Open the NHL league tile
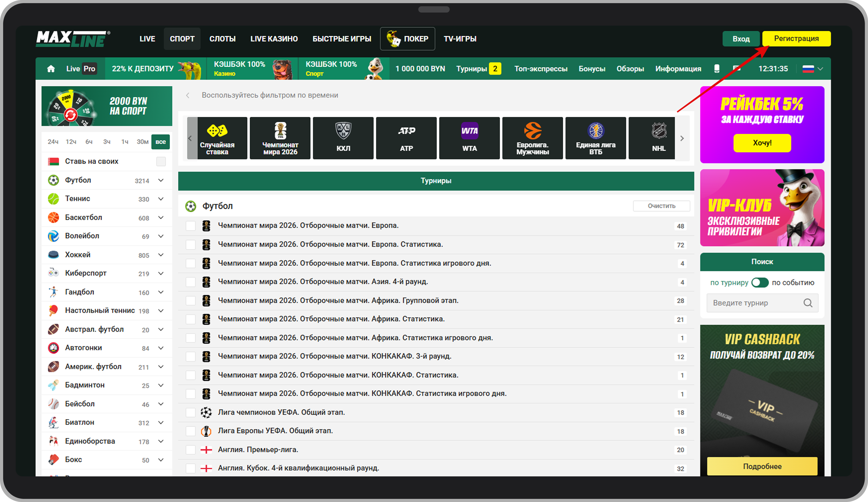Image resolution: width=868 pixels, height=502 pixels. coord(658,138)
